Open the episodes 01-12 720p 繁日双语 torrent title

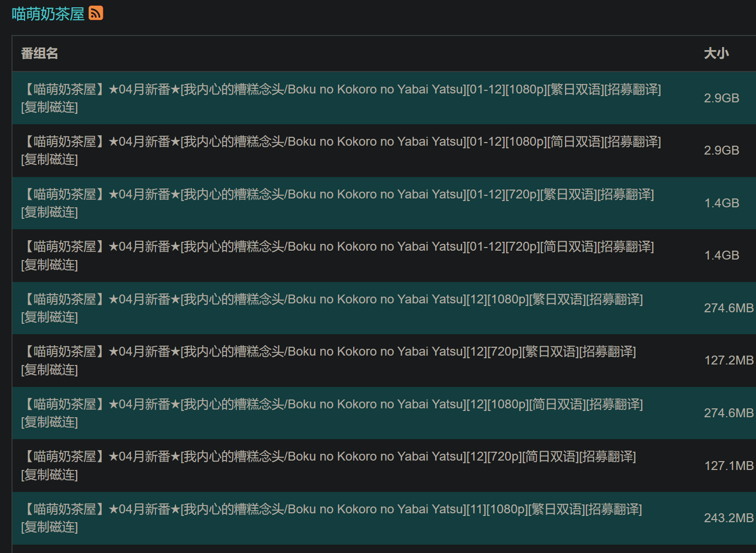[338, 194]
